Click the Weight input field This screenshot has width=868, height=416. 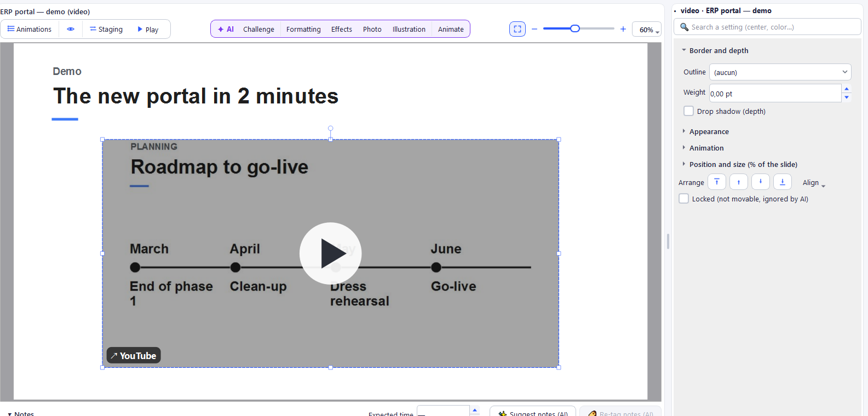(x=775, y=93)
